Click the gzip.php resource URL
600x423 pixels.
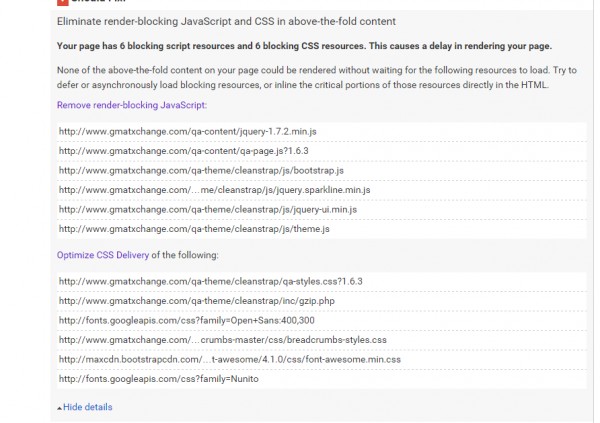tap(195, 300)
